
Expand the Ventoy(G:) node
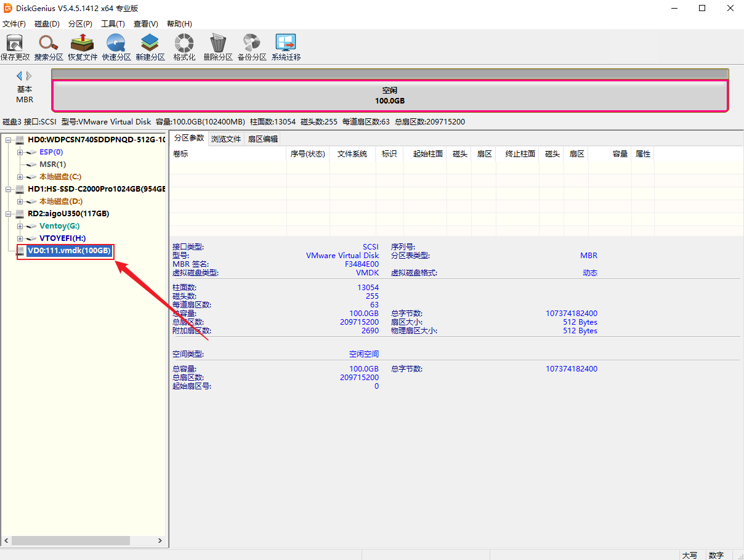point(20,226)
